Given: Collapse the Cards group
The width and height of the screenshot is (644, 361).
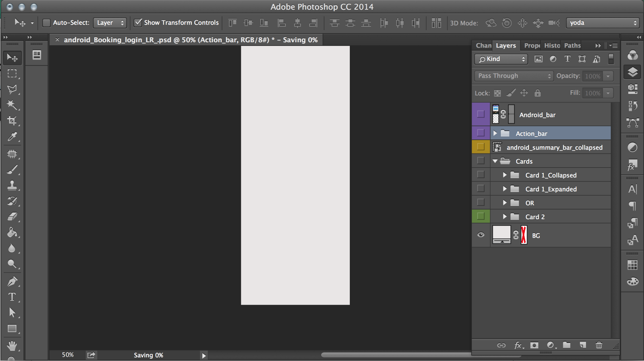Looking at the screenshot, I should (x=495, y=161).
